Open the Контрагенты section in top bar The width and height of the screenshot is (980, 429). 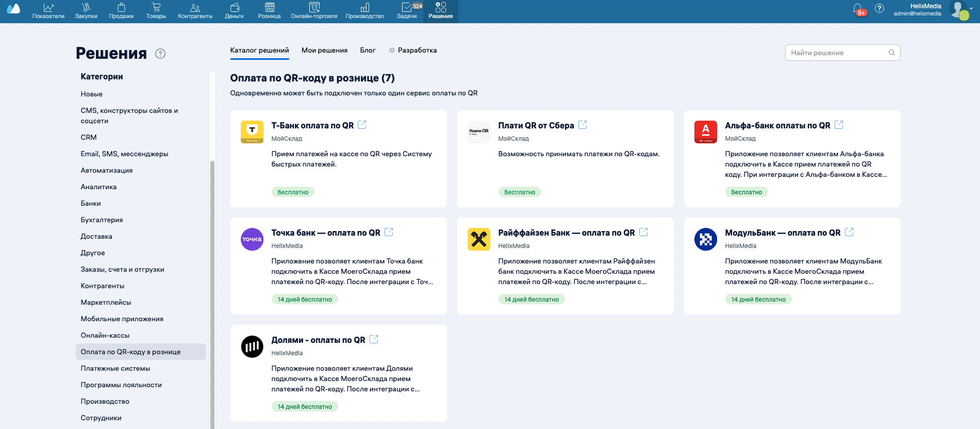(x=195, y=11)
